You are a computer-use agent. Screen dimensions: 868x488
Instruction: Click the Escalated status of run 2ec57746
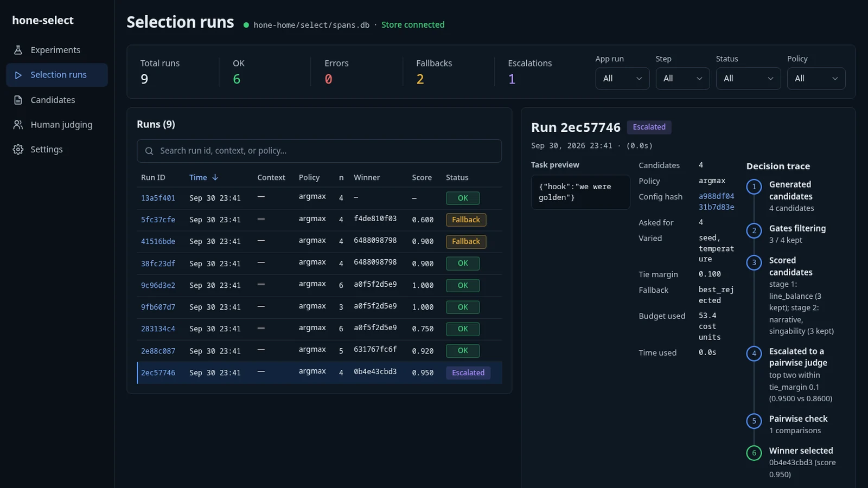468,373
